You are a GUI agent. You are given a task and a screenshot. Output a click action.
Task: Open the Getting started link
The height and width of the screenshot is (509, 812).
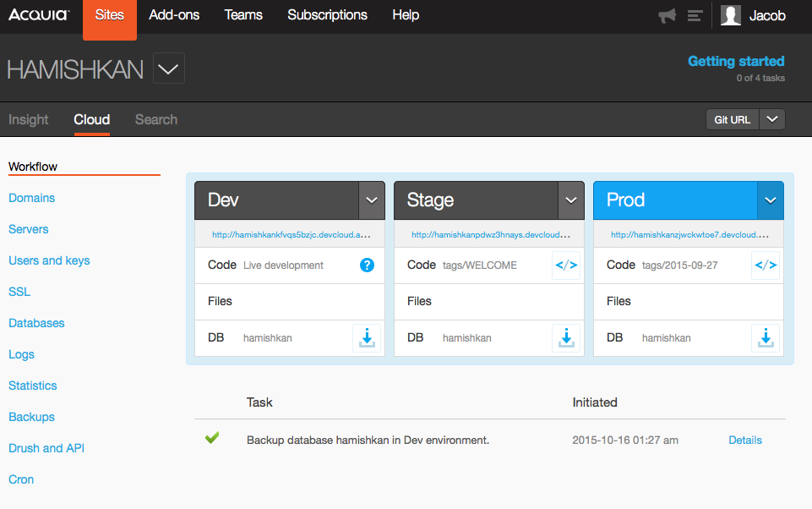coord(736,61)
